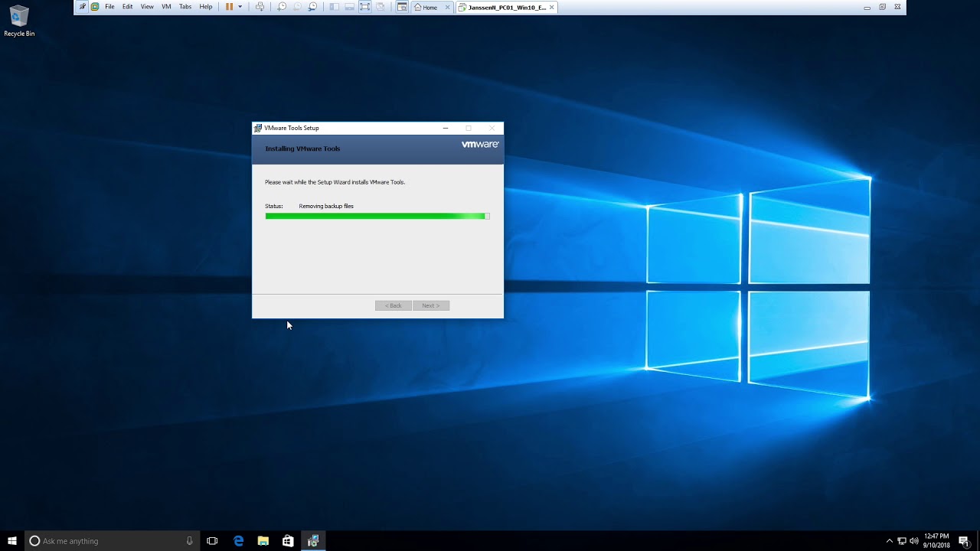Take a snapshot of this virtual machine
This screenshot has width=980, height=551.
(282, 7)
